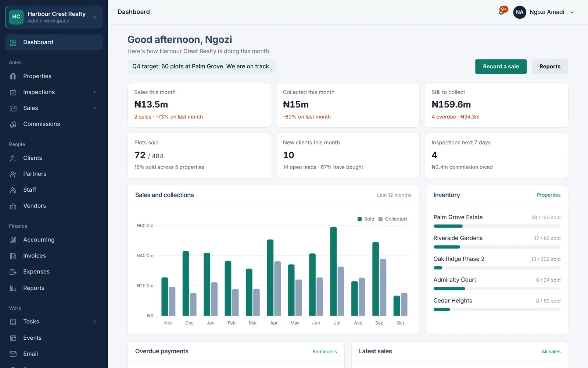The width and height of the screenshot is (588, 368).
Task: Open Accounting in the Finance section
Action: pyautogui.click(x=54, y=240)
